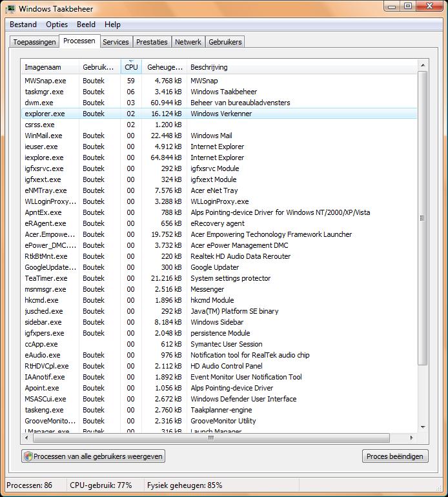
Task: Click the Proces beëindigen button
Action: [x=394, y=456]
